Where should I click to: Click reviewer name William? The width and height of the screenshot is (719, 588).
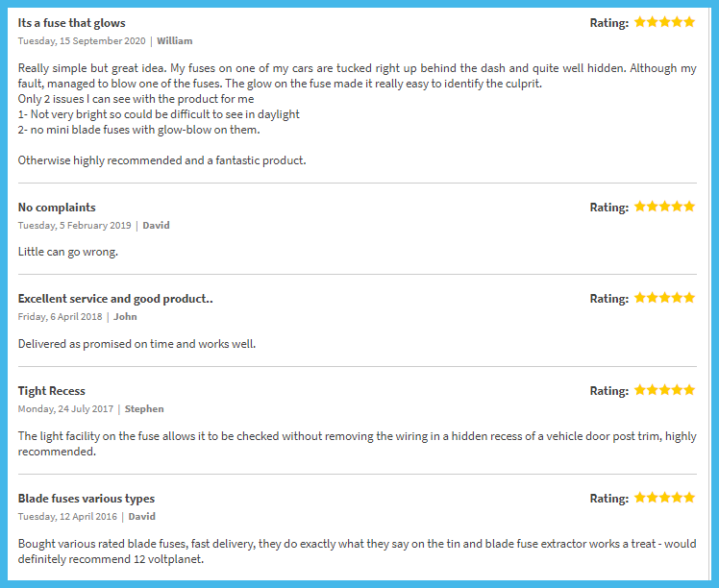click(x=175, y=40)
